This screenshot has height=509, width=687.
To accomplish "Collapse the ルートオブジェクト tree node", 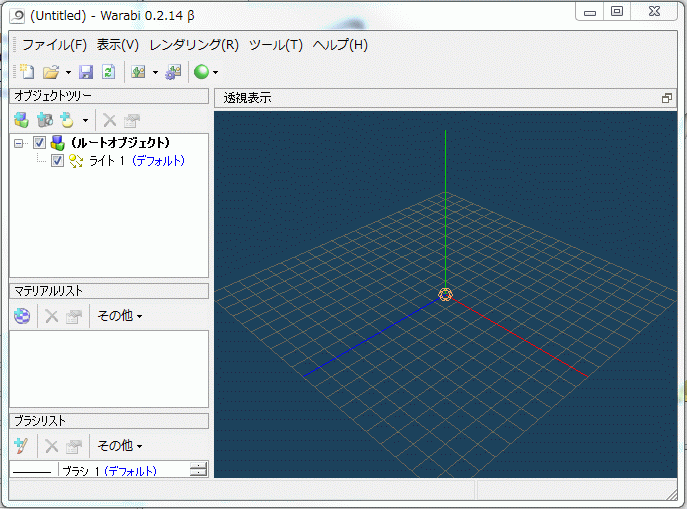I will [20, 143].
